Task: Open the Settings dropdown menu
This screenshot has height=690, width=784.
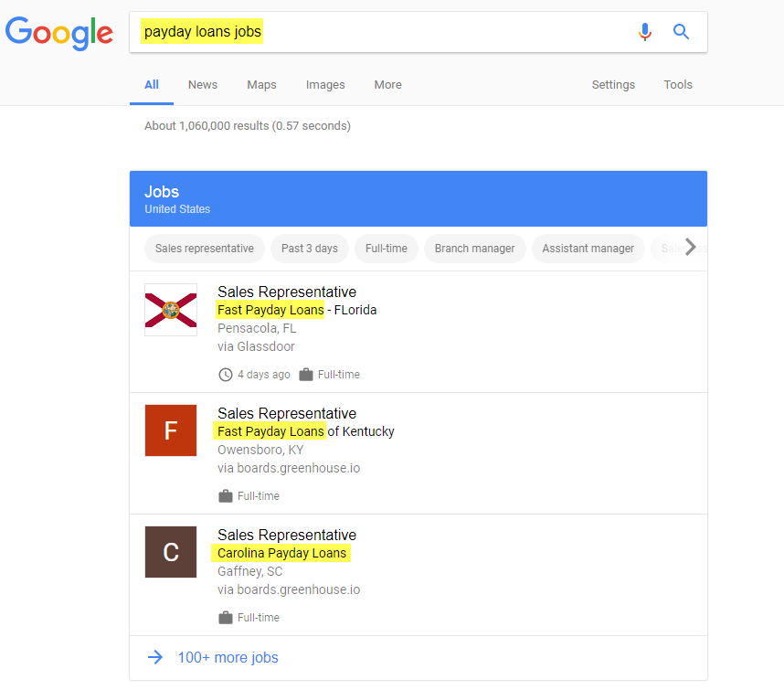Action: click(613, 85)
